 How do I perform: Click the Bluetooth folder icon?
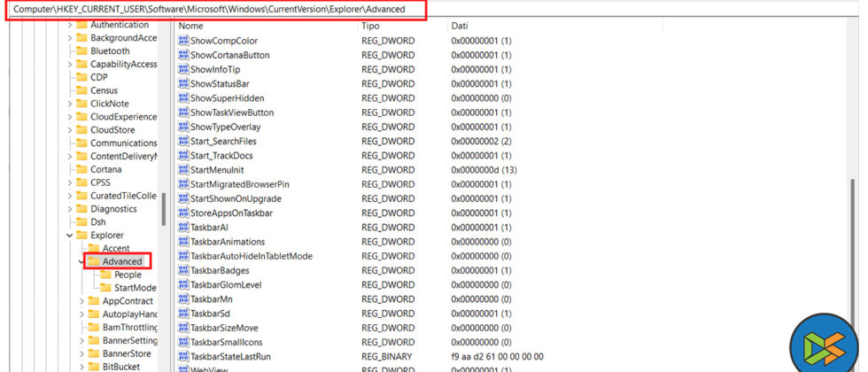81,51
